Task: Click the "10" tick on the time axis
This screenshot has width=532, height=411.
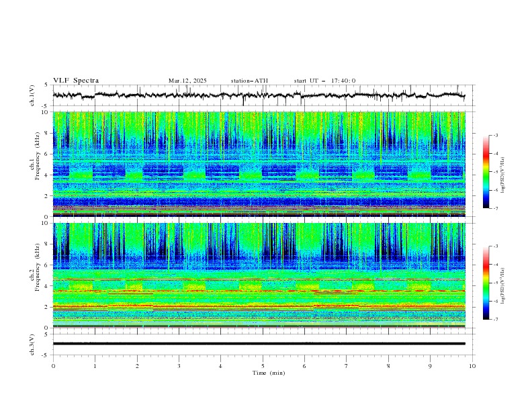Action: point(472,366)
